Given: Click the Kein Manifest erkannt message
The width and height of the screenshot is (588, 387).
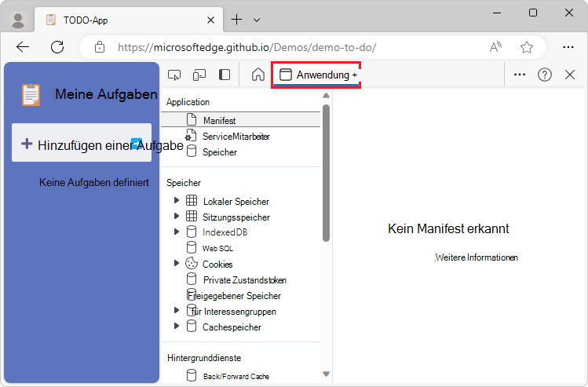Looking at the screenshot, I should click(x=448, y=228).
